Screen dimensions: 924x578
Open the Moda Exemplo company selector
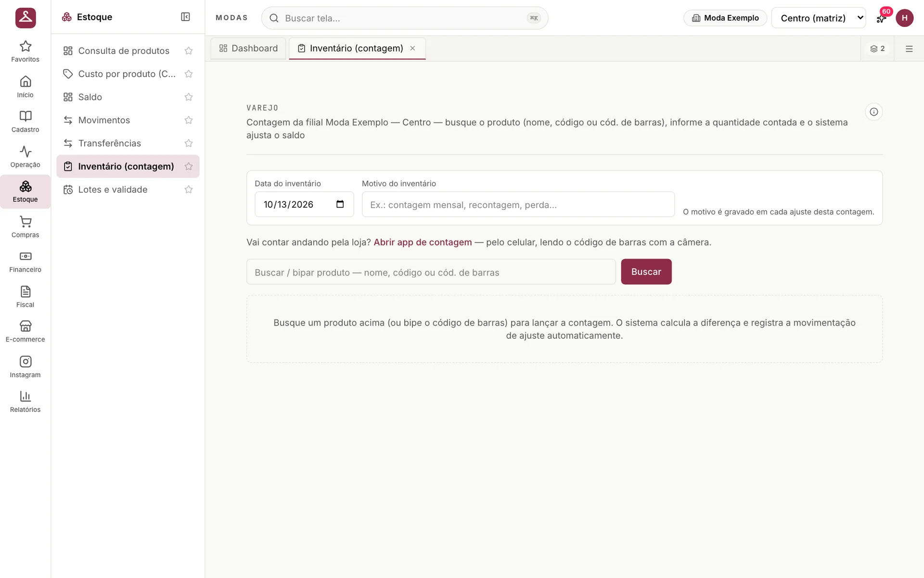click(x=725, y=18)
